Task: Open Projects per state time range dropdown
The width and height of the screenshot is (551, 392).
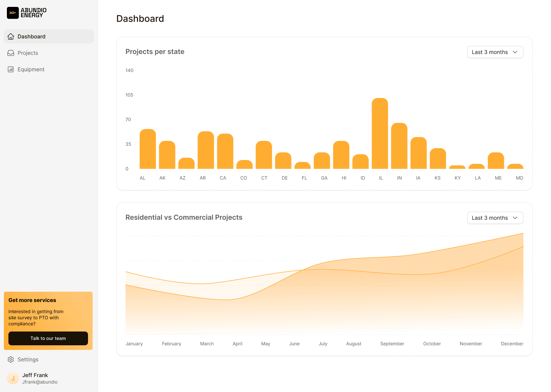Action: pyautogui.click(x=495, y=52)
